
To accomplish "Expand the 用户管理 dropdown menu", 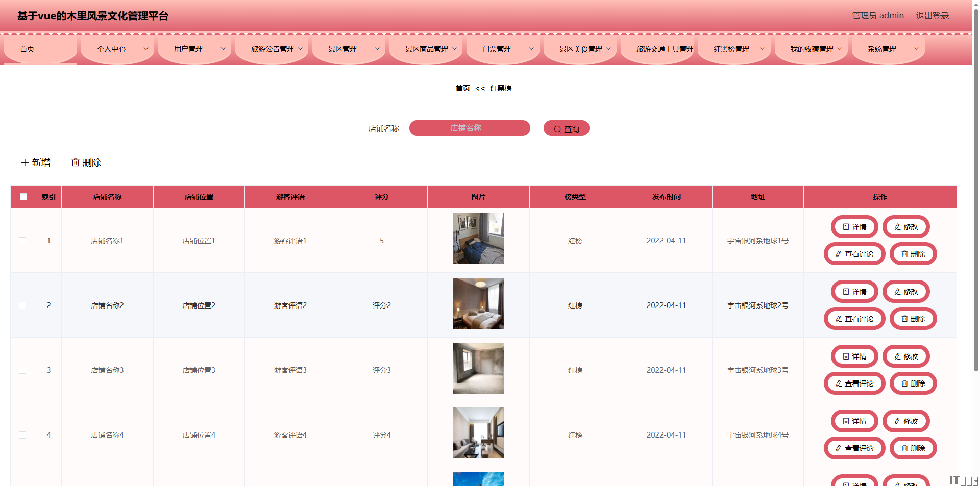I will [x=223, y=49].
